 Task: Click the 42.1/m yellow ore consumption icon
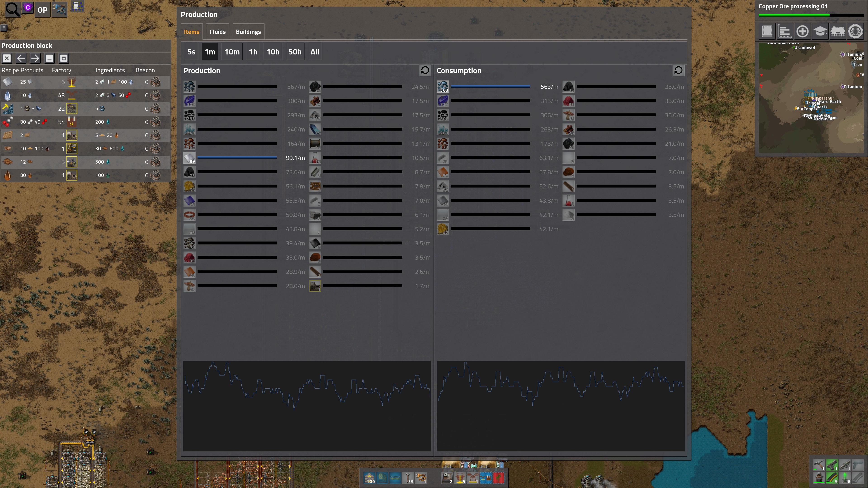tap(443, 229)
